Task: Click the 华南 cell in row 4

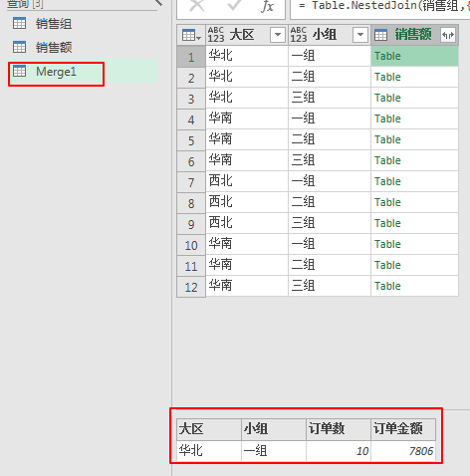Action: [247, 119]
